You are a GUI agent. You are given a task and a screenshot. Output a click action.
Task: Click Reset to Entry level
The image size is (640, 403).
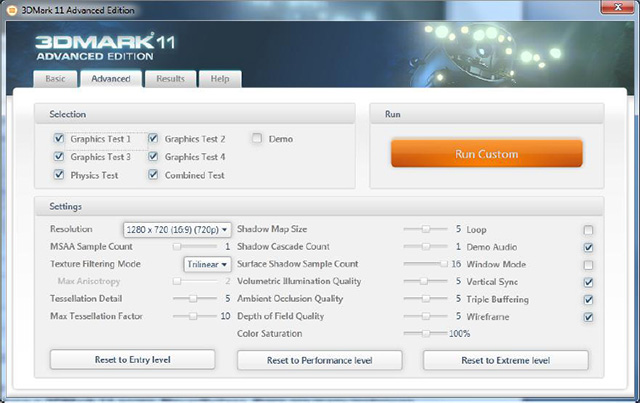pos(133,359)
